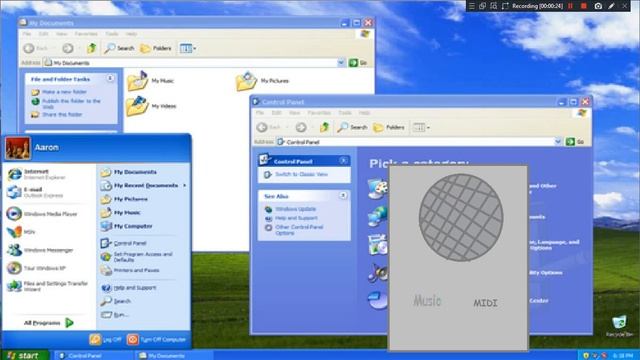Open View menu in Control Panel window
Image resolution: width=640 pixels, height=360 pixels.
294,113
